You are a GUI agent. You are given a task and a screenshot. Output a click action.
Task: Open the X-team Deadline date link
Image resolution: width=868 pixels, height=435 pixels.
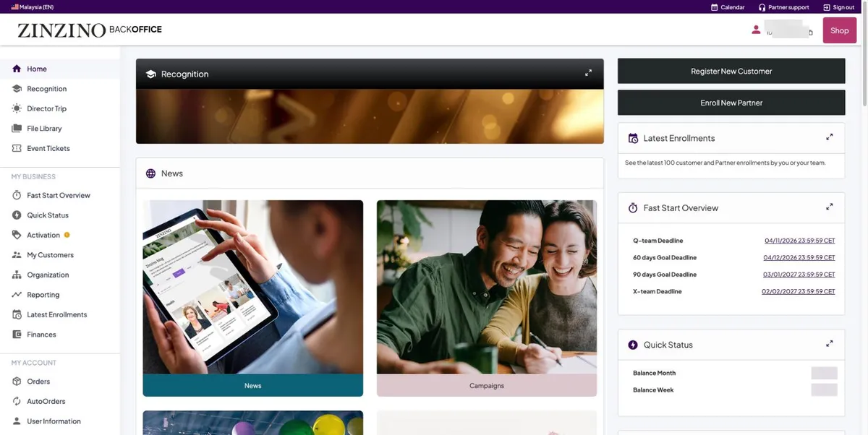(799, 292)
